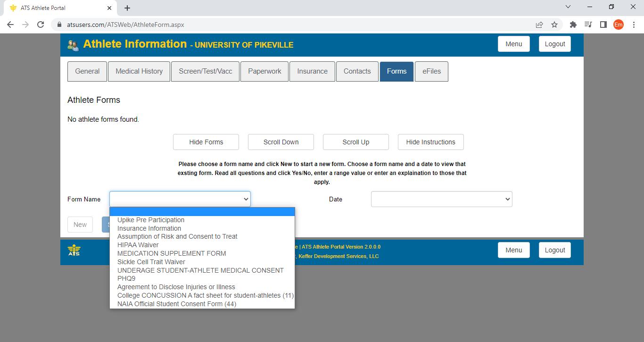644x342 pixels.
Task: Collapse the Form Name dropdown
Action: (180, 199)
